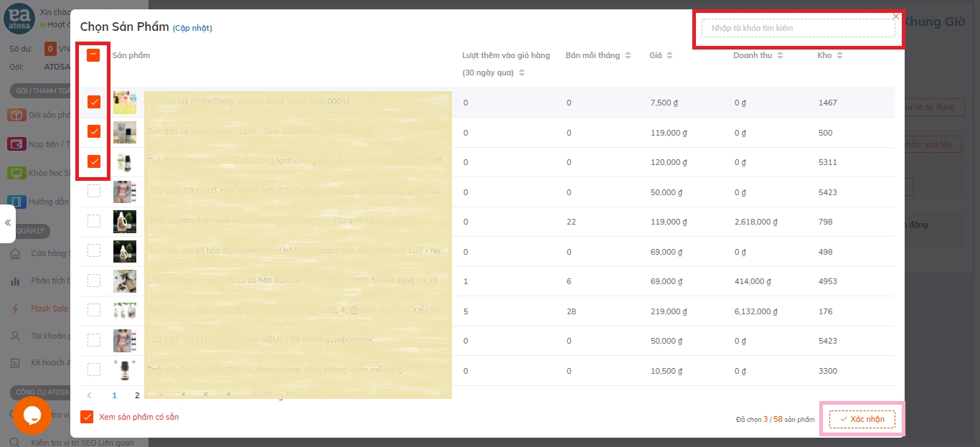Image resolution: width=980 pixels, height=447 pixels.
Task: Open Gói sản phẩm in the sidebar
Action: [x=50, y=115]
